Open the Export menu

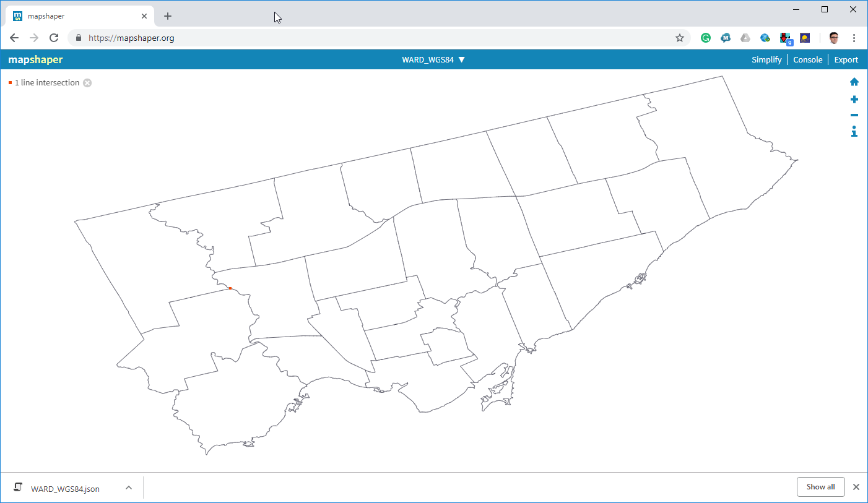(x=846, y=60)
